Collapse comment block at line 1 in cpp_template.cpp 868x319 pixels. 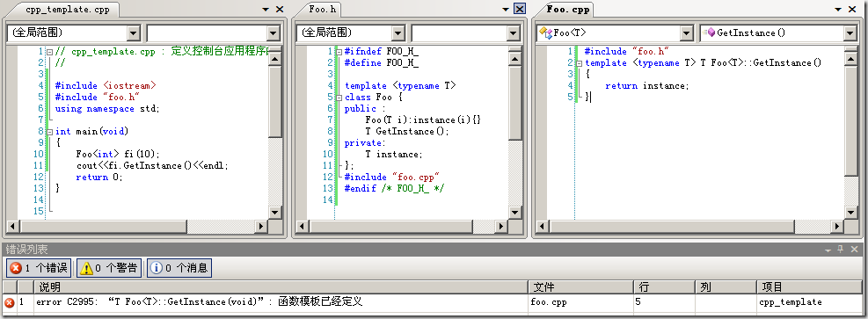pyautogui.click(x=49, y=52)
